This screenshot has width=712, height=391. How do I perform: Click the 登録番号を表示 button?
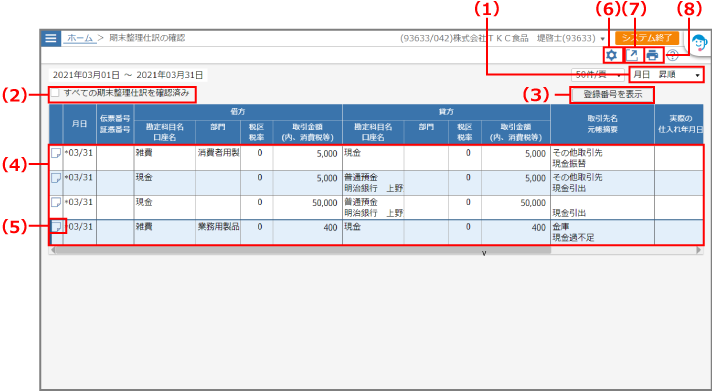[x=613, y=94]
